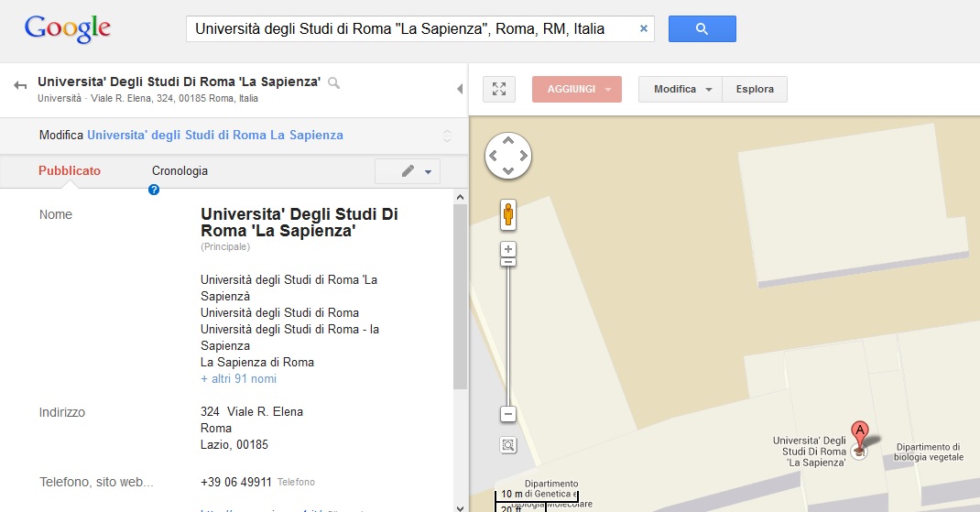Click the 'Telefono, sito web...' label

(x=96, y=482)
